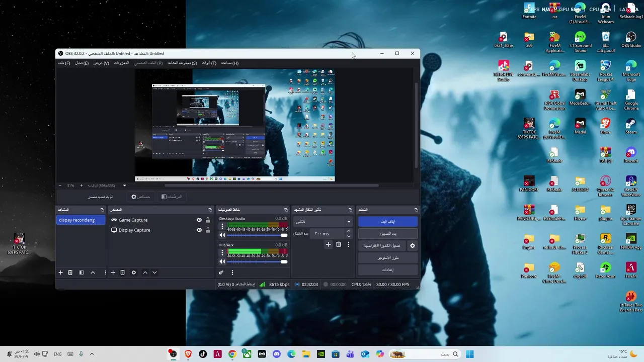Viewport: 644px width, 362px height.
Task: Open Google Chrome desktop shortcut
Action: tap(631, 100)
